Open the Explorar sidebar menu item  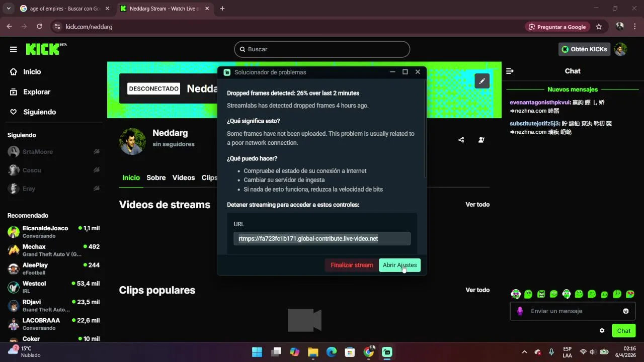click(37, 92)
